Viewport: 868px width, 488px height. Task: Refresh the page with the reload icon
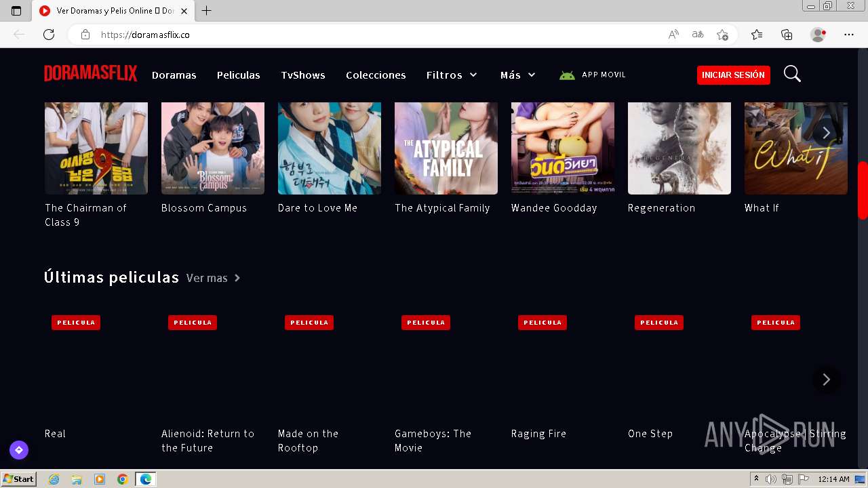[49, 35]
